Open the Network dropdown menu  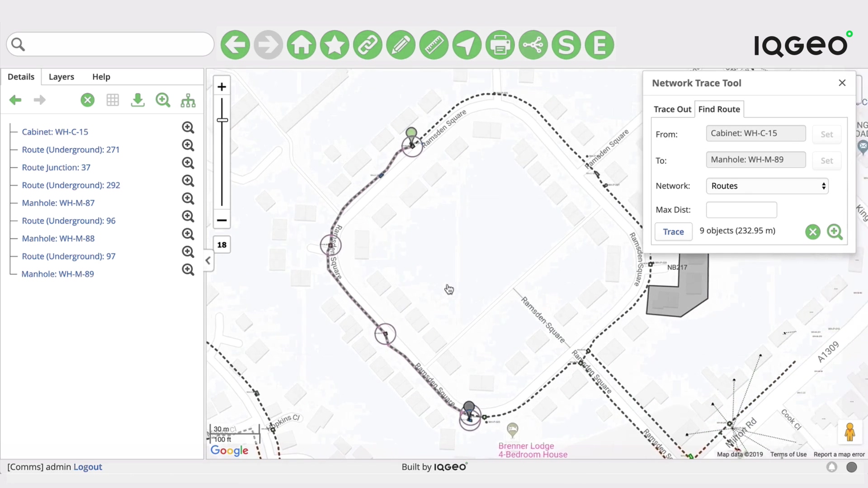(767, 186)
